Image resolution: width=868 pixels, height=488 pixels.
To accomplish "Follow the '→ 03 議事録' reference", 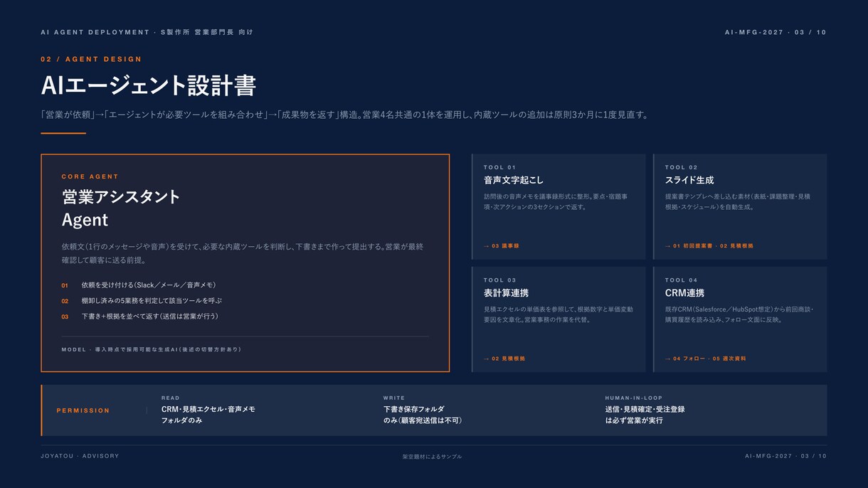I will pyautogui.click(x=501, y=245).
